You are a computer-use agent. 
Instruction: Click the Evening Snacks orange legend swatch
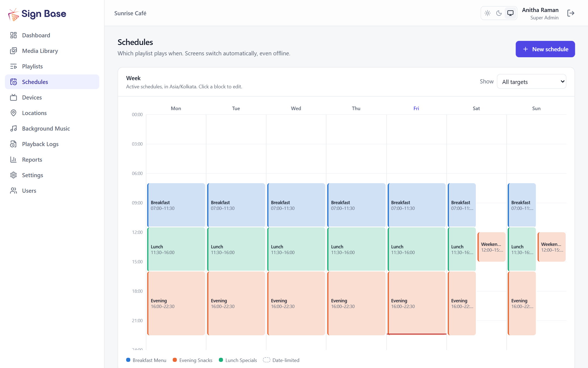[x=175, y=360]
